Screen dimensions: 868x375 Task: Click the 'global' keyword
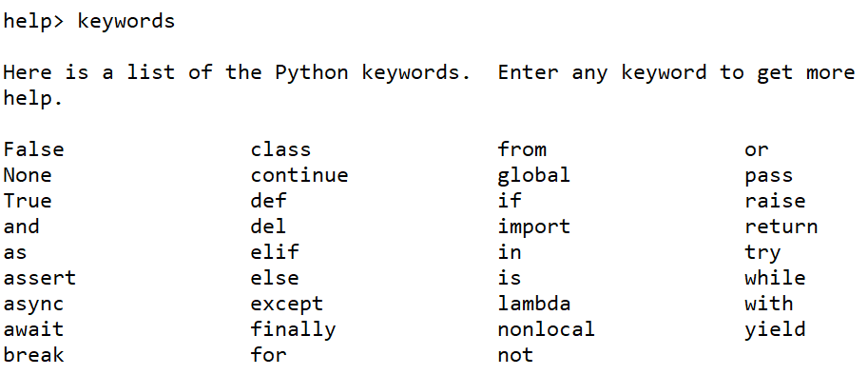[x=533, y=176]
